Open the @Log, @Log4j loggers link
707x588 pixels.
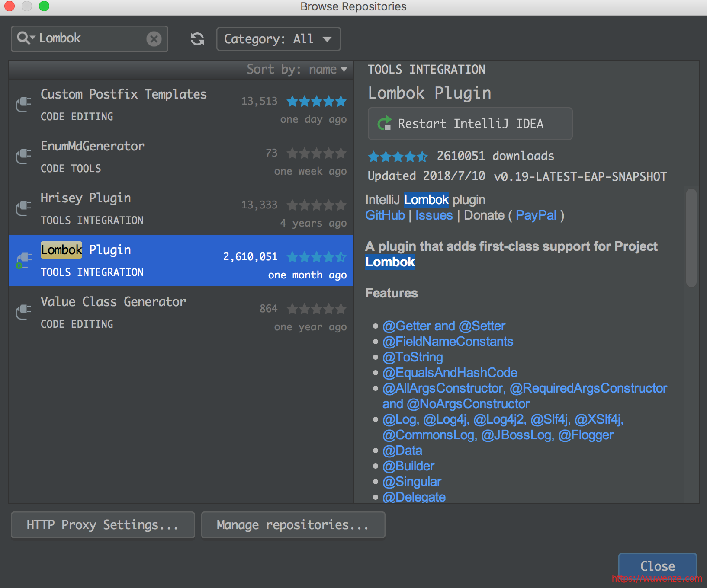tap(503, 427)
